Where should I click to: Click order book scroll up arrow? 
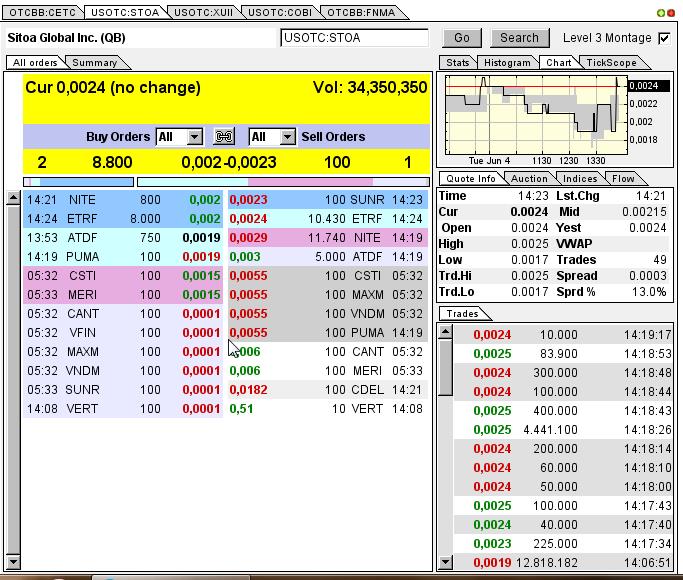(13, 199)
